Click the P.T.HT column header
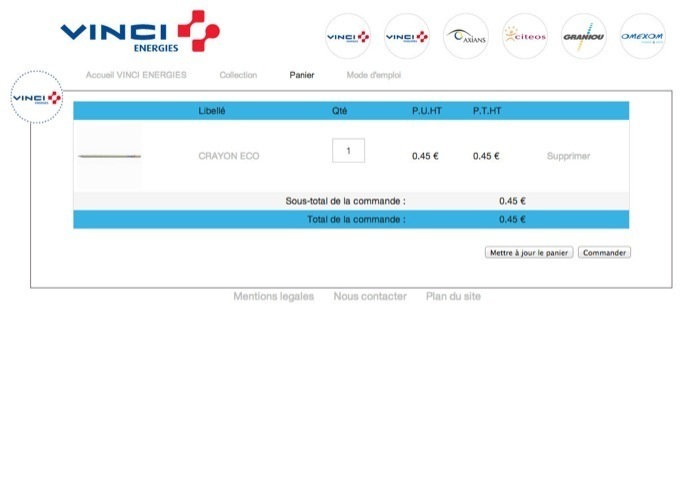The image size is (700, 495). [x=487, y=111]
